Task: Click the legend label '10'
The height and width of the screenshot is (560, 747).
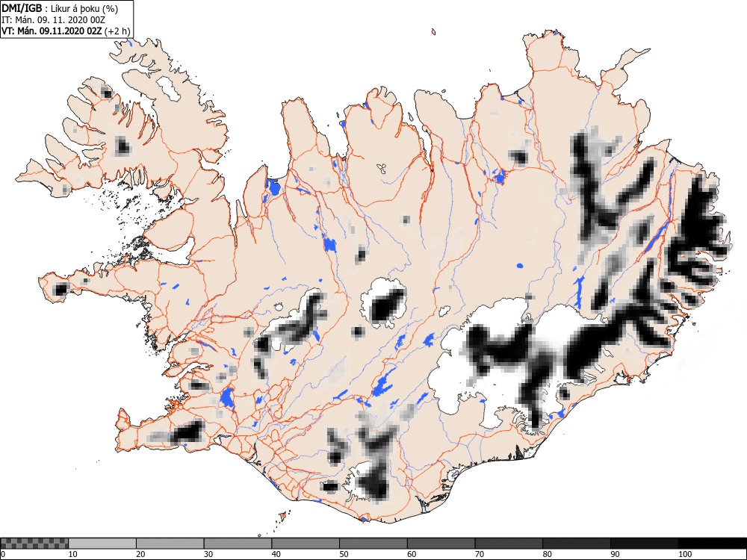Action: [72, 554]
